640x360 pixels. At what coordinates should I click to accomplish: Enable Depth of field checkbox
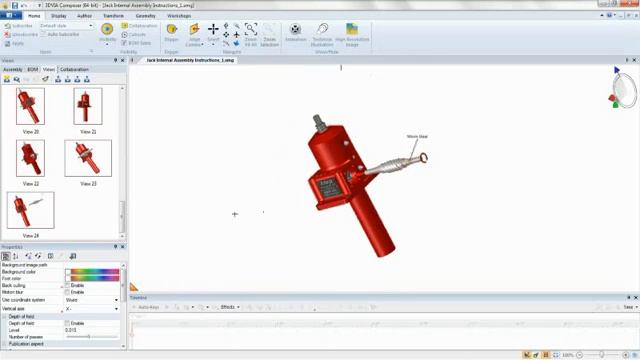tap(67, 323)
